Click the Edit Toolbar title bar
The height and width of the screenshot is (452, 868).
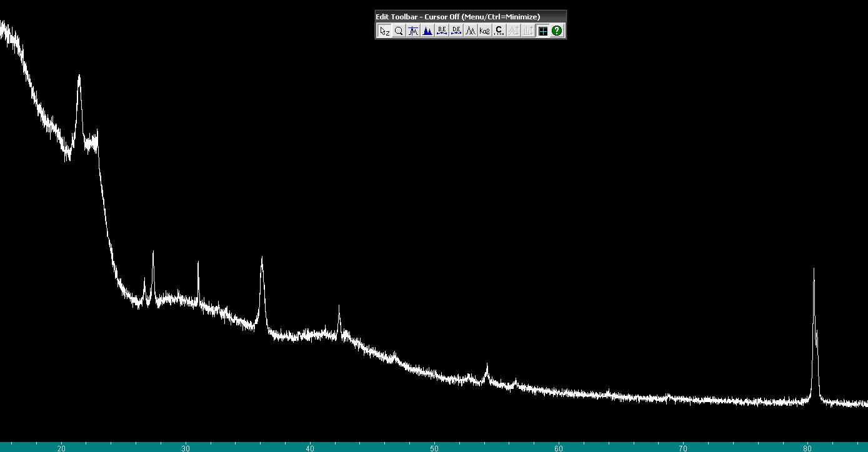click(x=471, y=16)
